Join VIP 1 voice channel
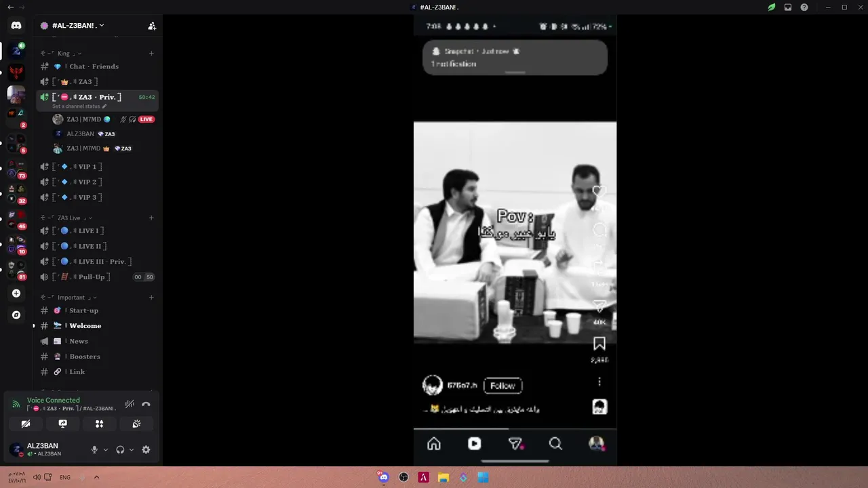The image size is (868, 488). (x=97, y=167)
